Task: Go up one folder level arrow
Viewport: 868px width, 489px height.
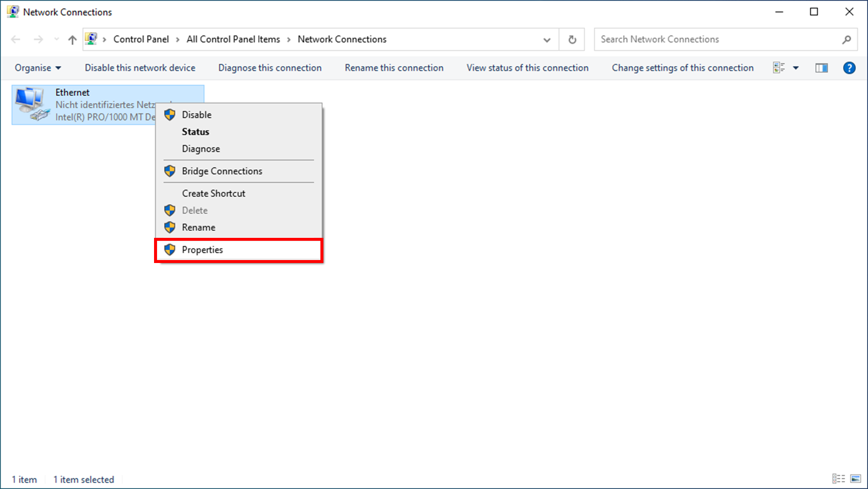Action: click(72, 39)
